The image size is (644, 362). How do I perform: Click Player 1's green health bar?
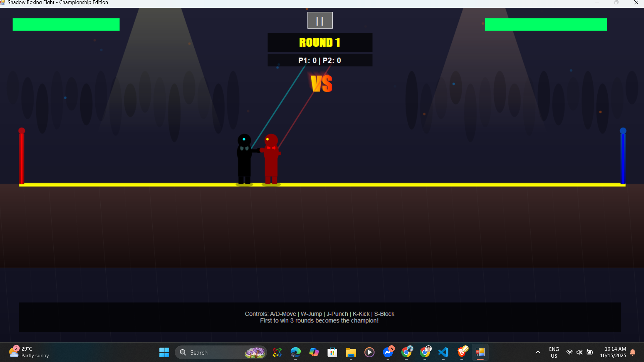coord(66,24)
